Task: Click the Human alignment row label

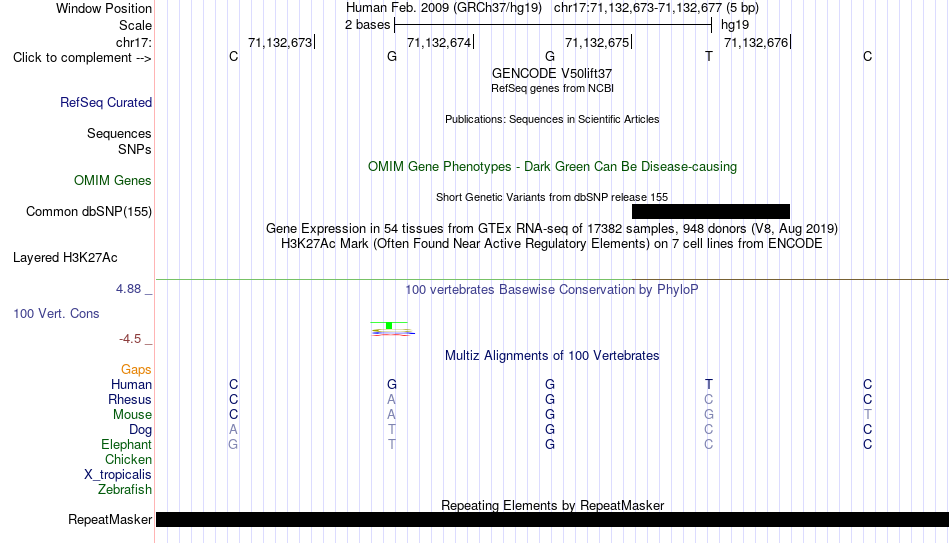Action: coord(131,385)
